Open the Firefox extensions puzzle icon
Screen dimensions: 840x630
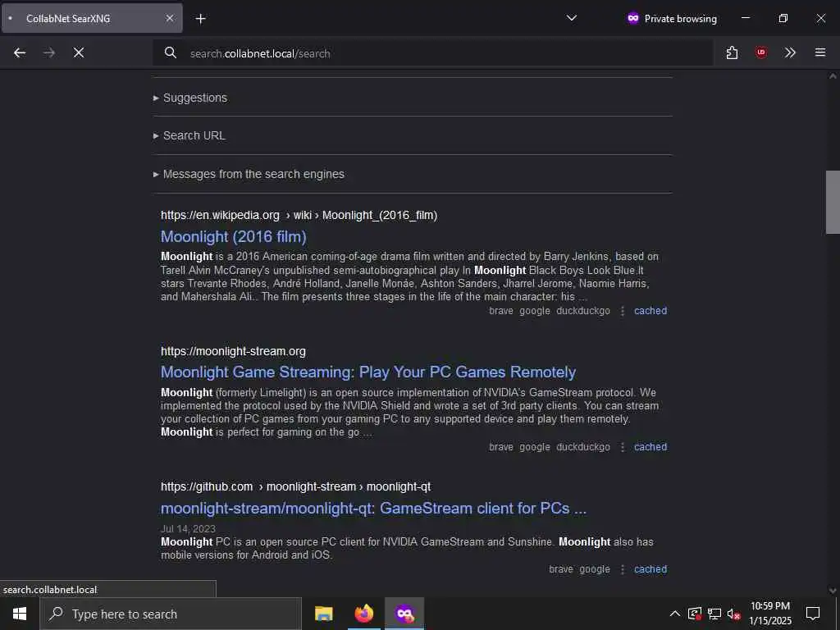(732, 52)
